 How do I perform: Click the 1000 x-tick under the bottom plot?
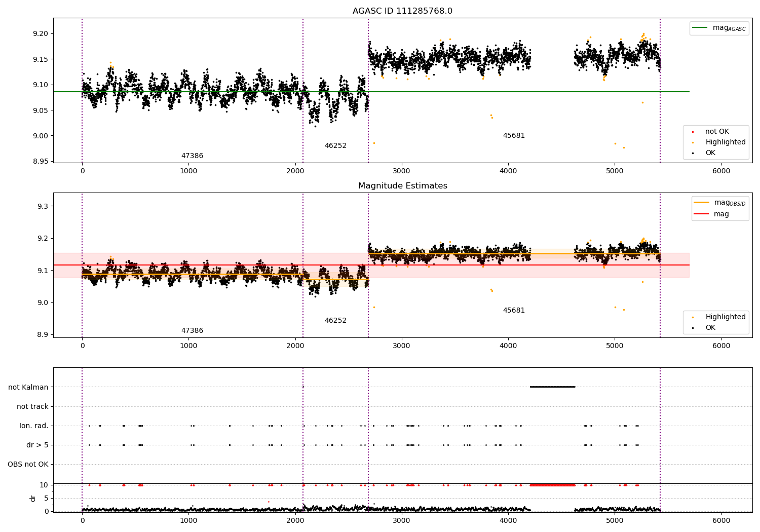(188, 521)
